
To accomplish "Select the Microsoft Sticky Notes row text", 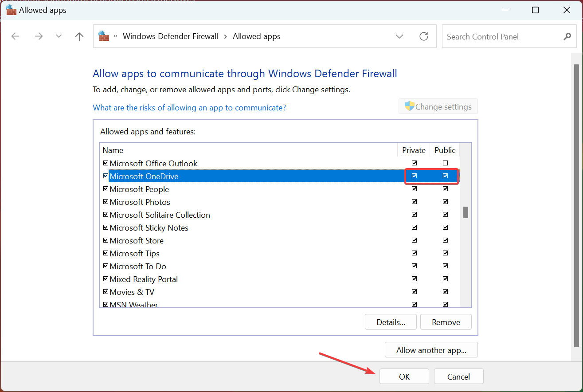I will [x=149, y=228].
